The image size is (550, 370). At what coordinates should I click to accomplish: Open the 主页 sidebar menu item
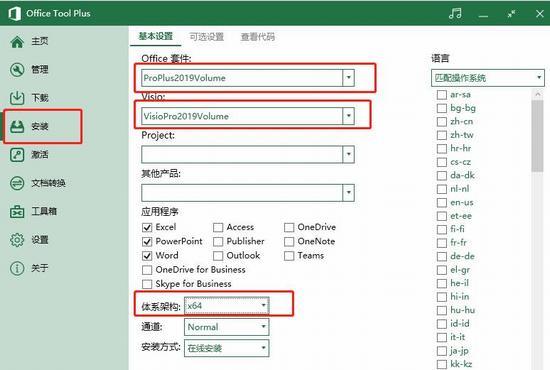coord(40,41)
